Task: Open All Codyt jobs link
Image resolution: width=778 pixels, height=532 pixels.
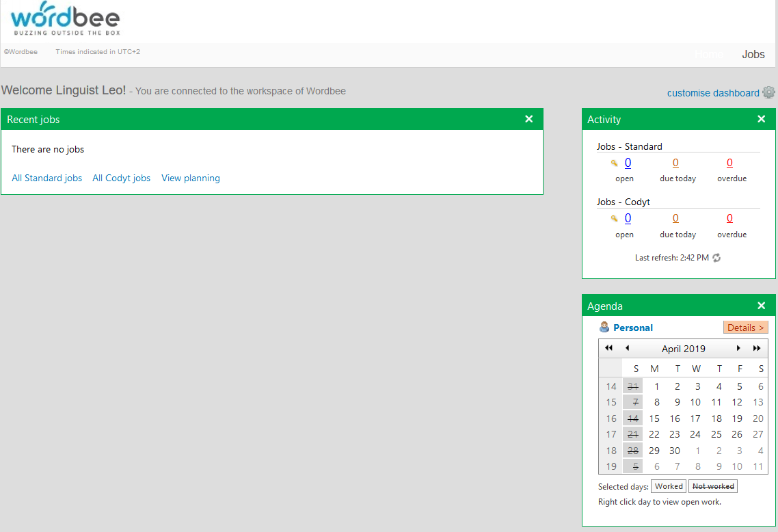Action: point(121,178)
